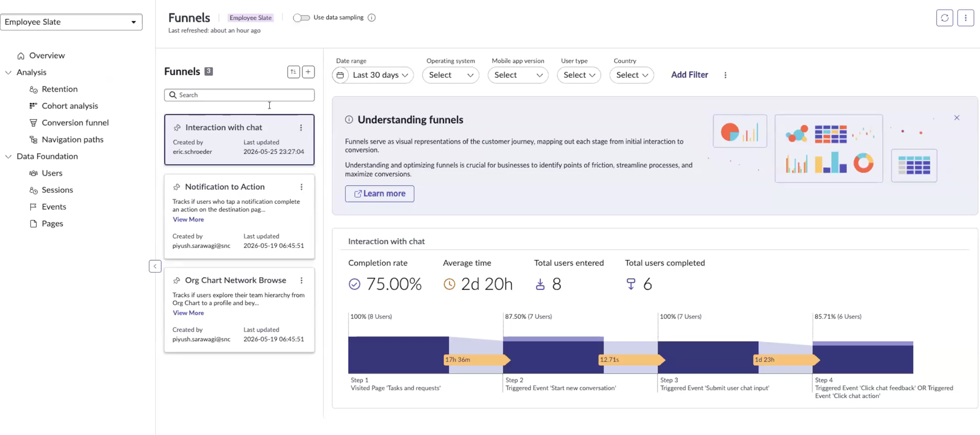Click the pin icon on Notification to Action

[x=177, y=187]
